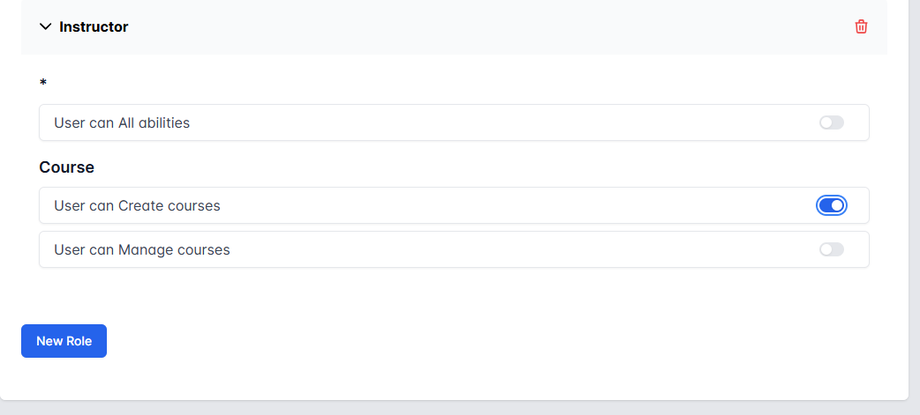The image size is (920, 415).
Task: Click the "User can Manage courses" label
Action: click(142, 249)
